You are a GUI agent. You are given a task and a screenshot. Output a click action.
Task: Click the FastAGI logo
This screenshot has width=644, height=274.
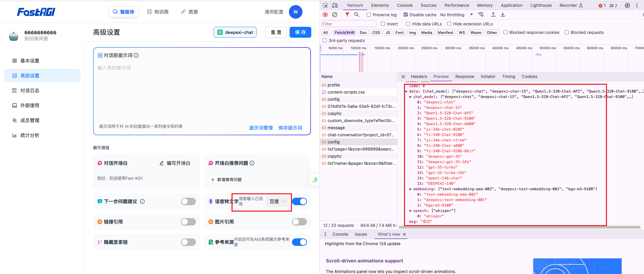36,12
